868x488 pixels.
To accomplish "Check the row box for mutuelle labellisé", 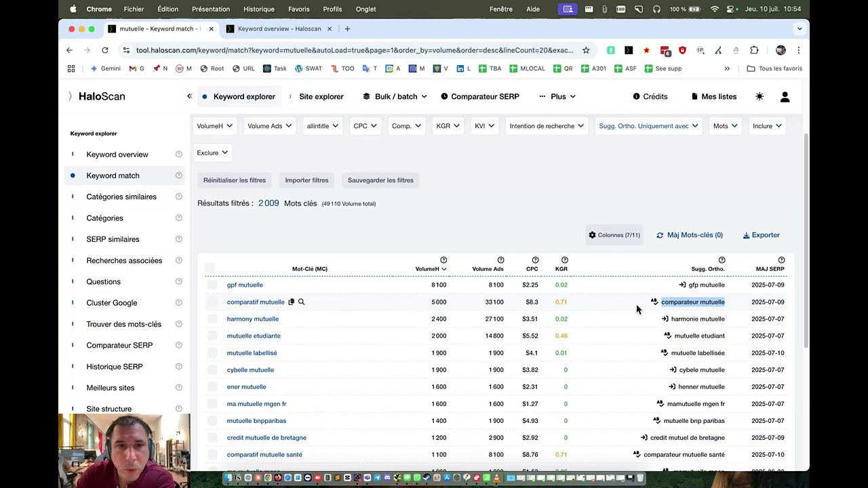I will [212, 352].
